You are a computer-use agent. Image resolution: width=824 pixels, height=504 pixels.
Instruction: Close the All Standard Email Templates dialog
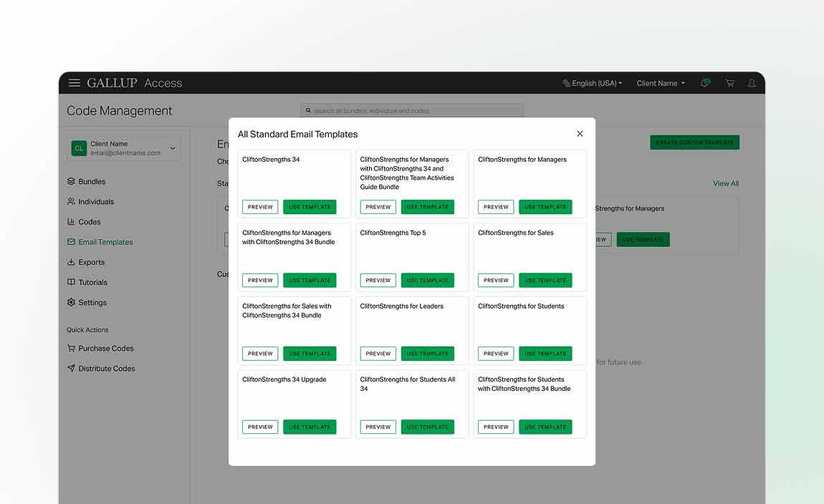[x=580, y=134]
